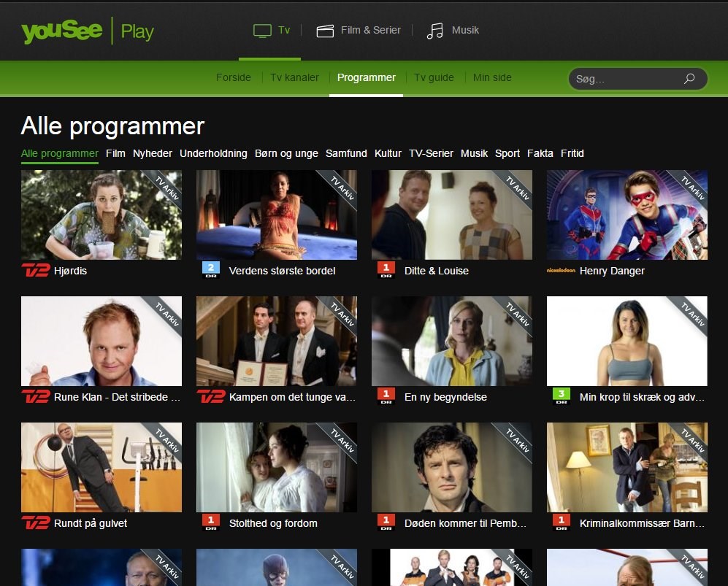Viewport: 728px width, 586px height.
Task: Filter programs by TV-Serier
Action: click(431, 153)
